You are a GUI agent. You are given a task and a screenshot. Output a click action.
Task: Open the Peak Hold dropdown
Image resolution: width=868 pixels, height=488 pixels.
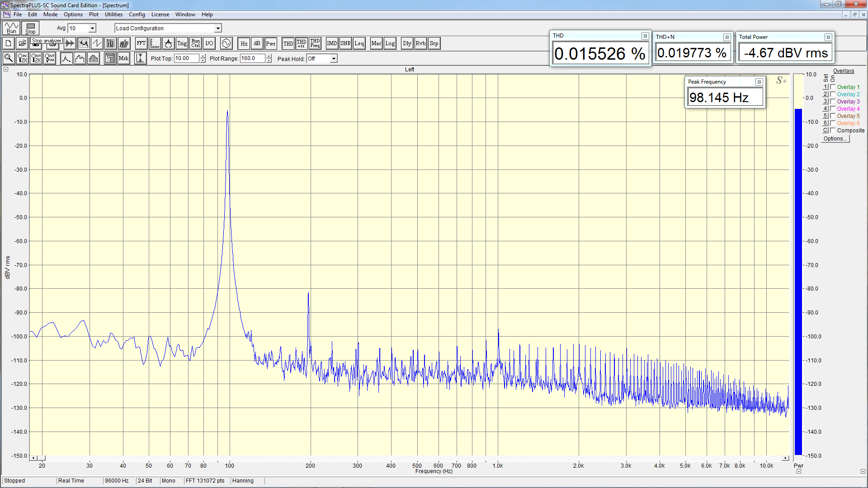(334, 59)
